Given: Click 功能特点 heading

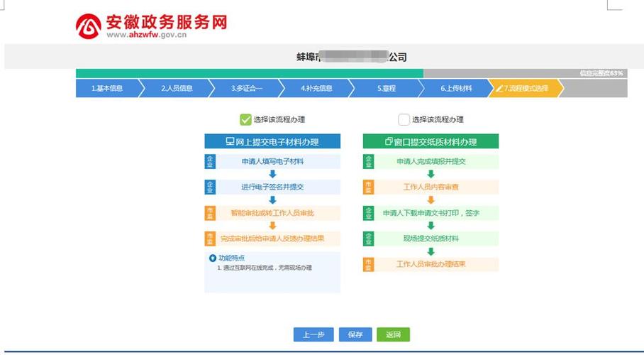Looking at the screenshot, I should tap(232, 258).
